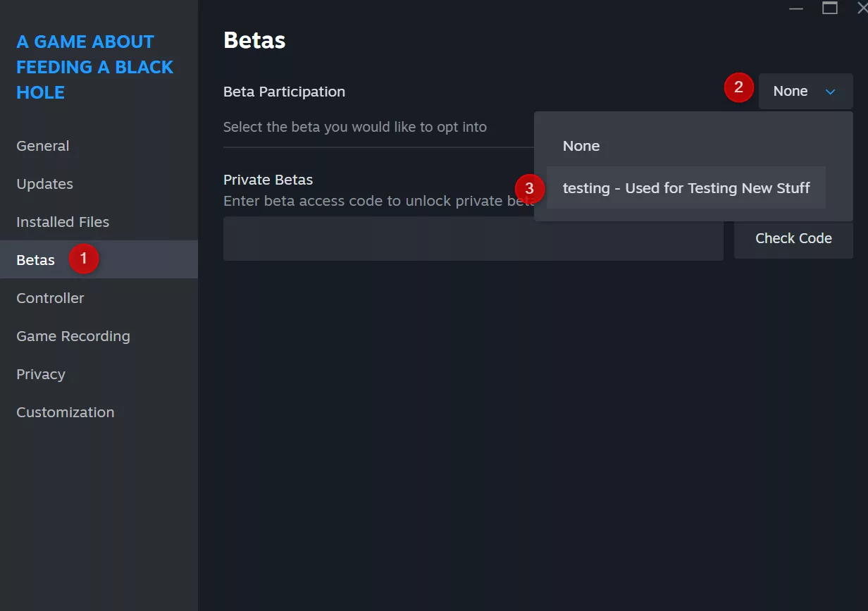Open Installed Files in the sidebar
The image size is (868, 611).
pos(63,222)
